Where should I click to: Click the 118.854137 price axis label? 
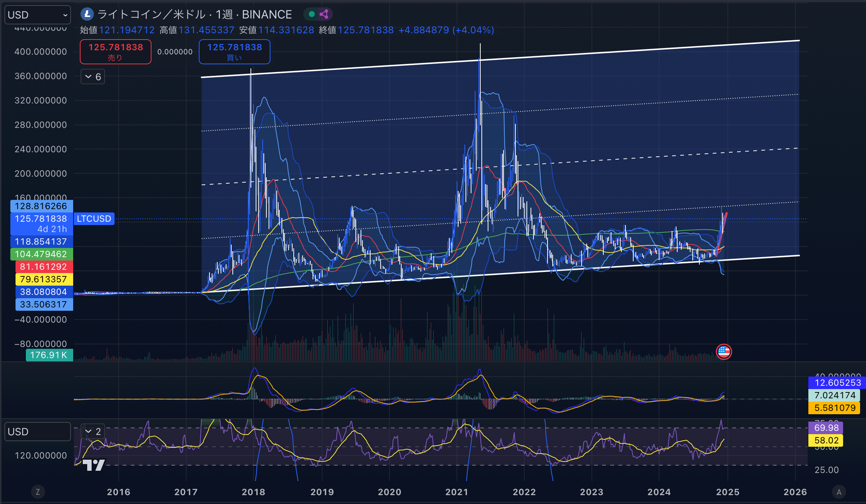41,242
